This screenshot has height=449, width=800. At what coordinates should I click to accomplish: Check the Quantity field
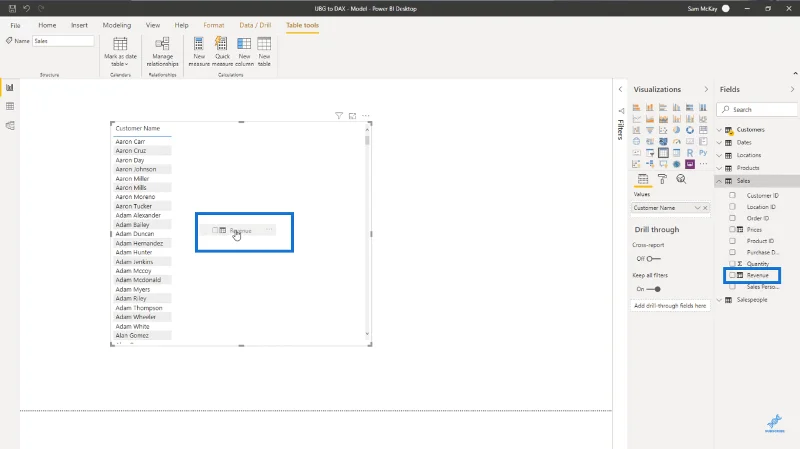coord(732,264)
